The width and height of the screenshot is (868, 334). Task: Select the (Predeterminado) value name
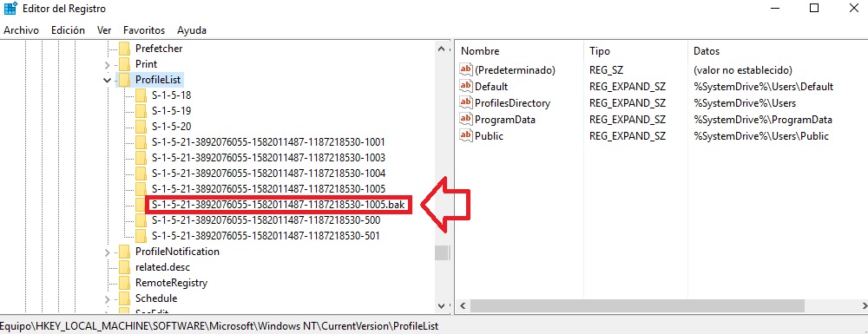515,70
